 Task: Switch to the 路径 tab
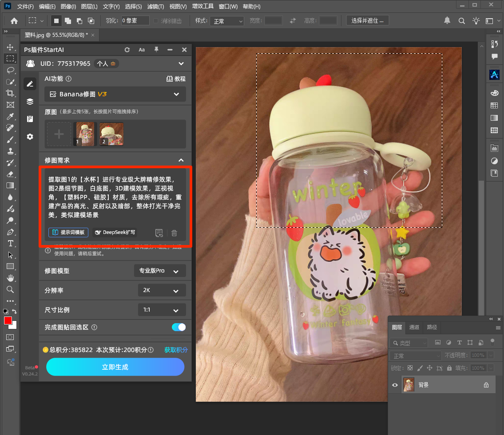[x=432, y=327]
